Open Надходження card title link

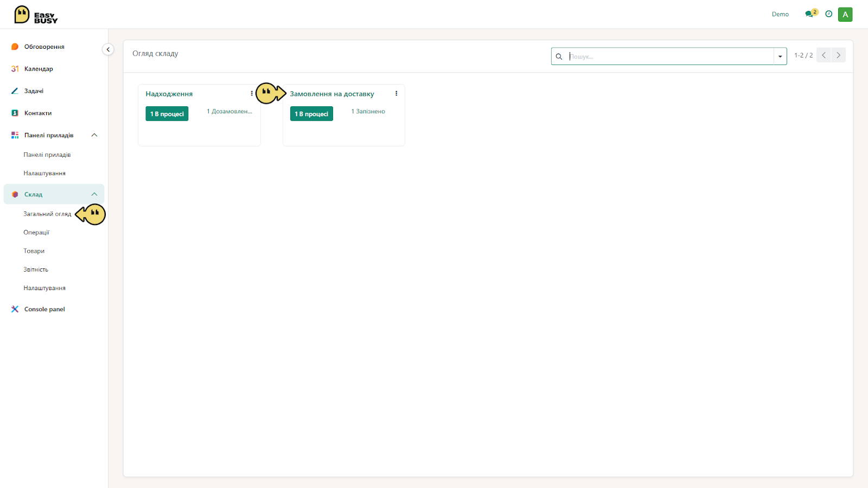pos(169,94)
